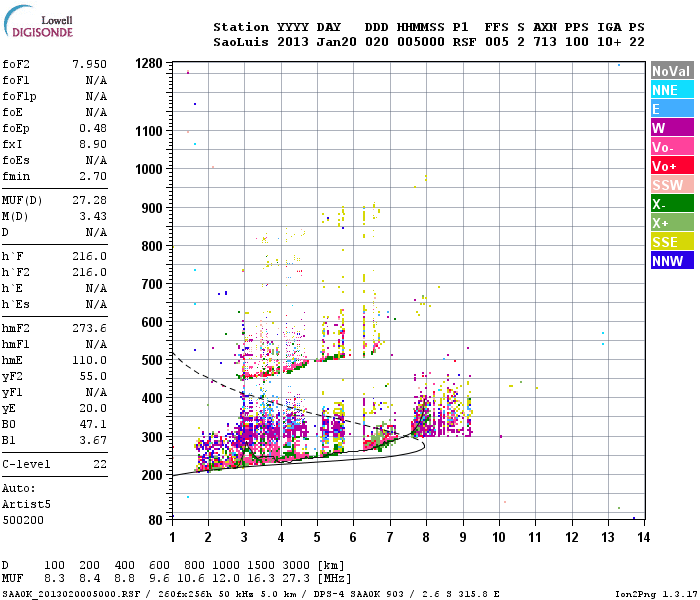Viewport: 700px width, 600px height.
Task: Click the MUF 27.3 table value
Action: click(x=296, y=578)
